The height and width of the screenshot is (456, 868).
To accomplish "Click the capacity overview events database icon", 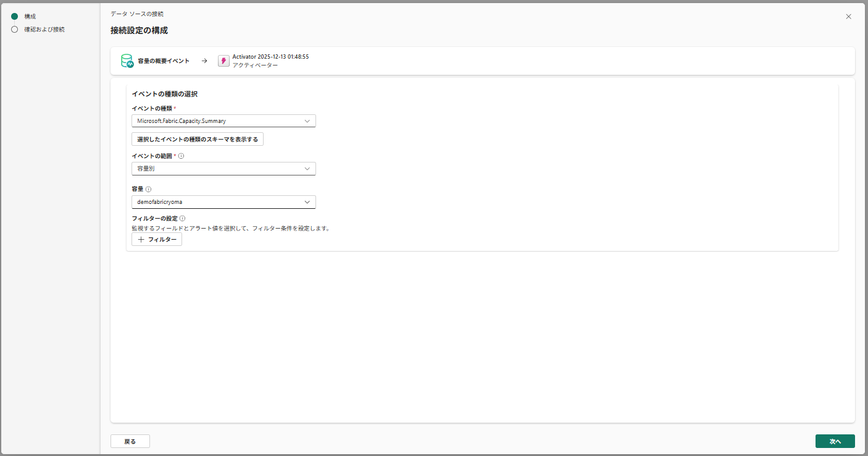I will click(127, 61).
